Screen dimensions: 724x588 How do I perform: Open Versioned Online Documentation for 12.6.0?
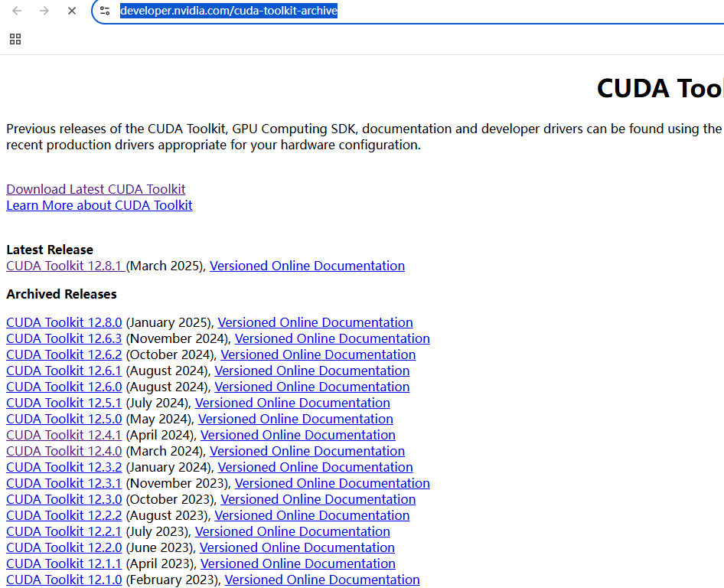tap(312, 387)
